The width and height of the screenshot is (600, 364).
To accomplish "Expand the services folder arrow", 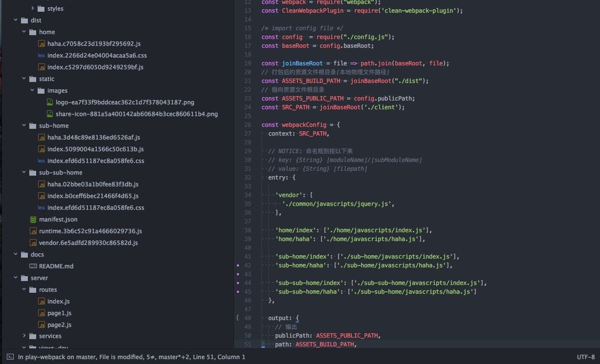I will coord(24,336).
